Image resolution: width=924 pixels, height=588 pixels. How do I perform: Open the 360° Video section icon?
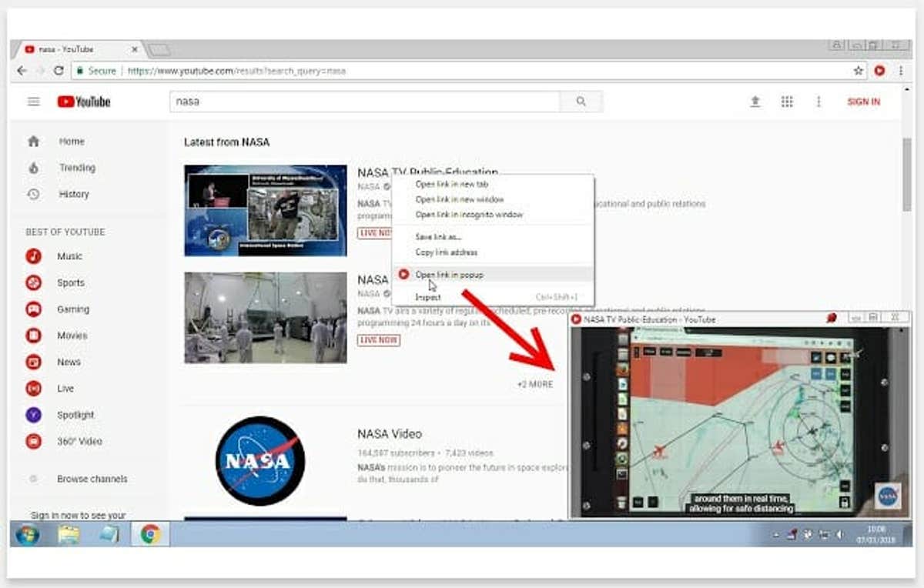pos(33,441)
